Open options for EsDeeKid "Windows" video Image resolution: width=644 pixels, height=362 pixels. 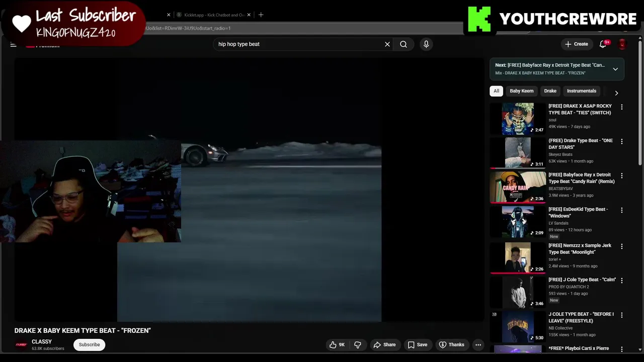[x=622, y=210]
